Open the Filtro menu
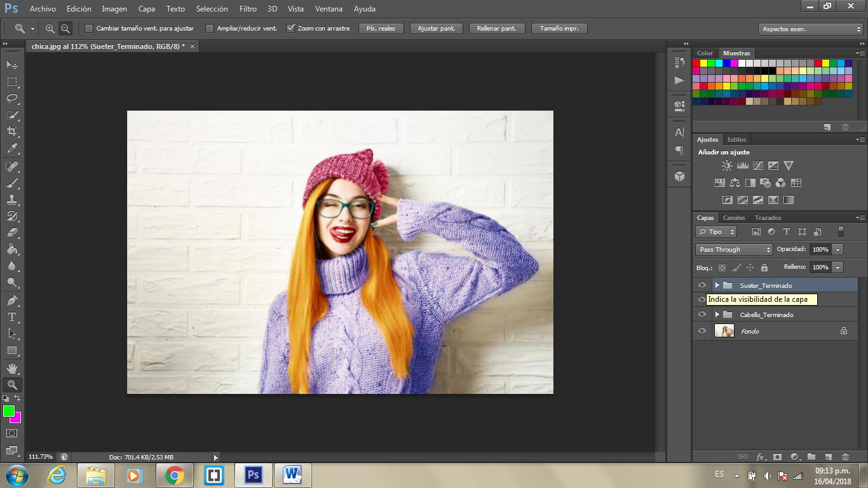This screenshot has height=488, width=868. click(x=248, y=9)
